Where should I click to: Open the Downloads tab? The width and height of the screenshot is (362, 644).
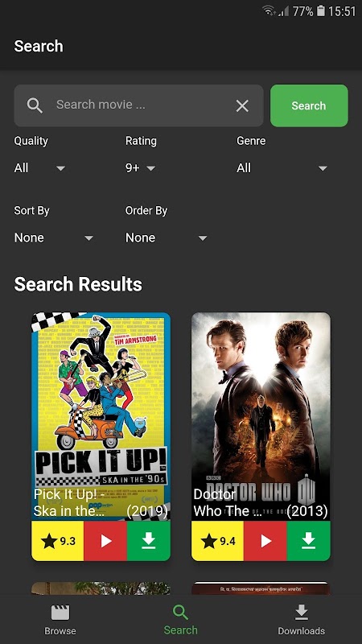(x=301, y=620)
